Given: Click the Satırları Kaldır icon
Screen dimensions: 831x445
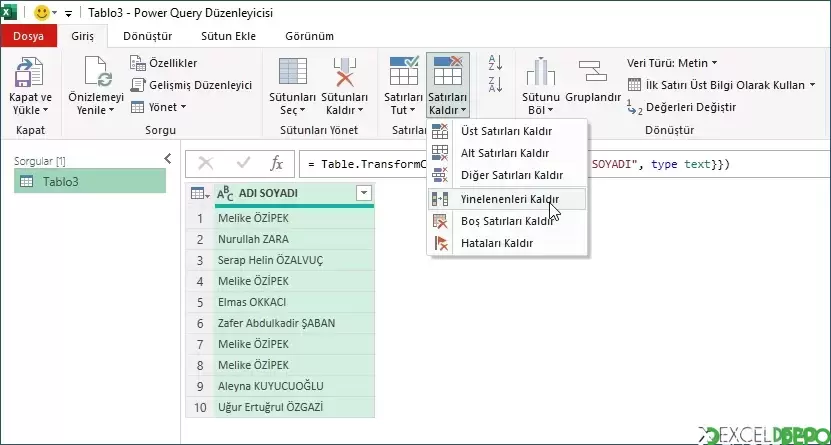Looking at the screenshot, I should pyautogui.click(x=448, y=70).
